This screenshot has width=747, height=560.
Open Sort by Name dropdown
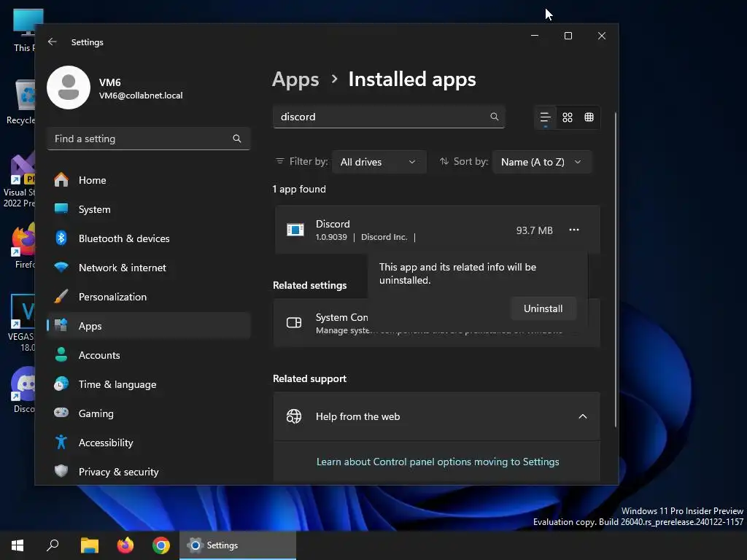point(542,162)
